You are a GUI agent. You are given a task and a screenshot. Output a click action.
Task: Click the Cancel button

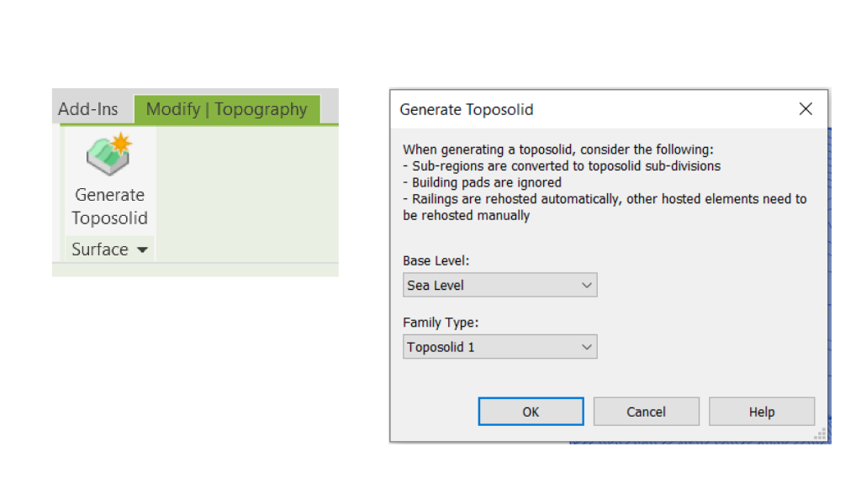pyautogui.click(x=646, y=412)
